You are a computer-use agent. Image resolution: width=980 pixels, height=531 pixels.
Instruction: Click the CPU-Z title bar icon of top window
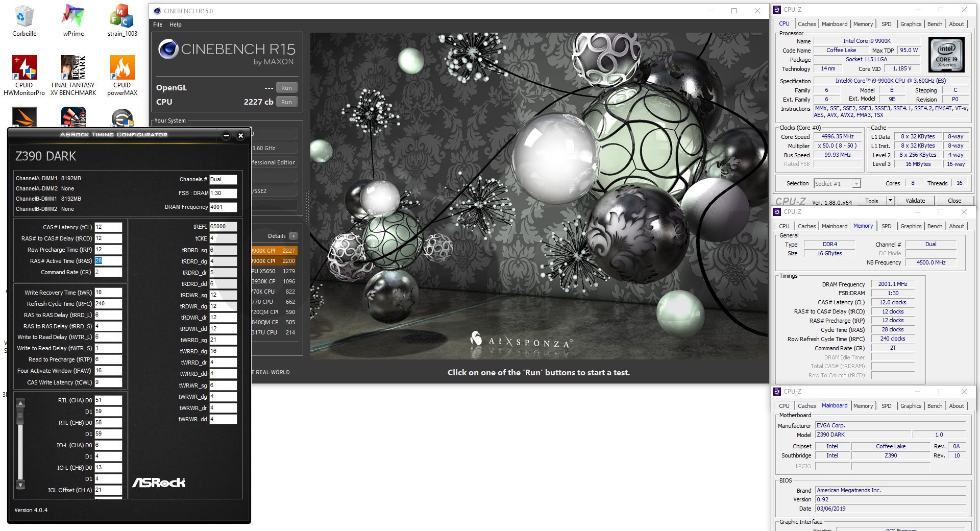click(777, 10)
